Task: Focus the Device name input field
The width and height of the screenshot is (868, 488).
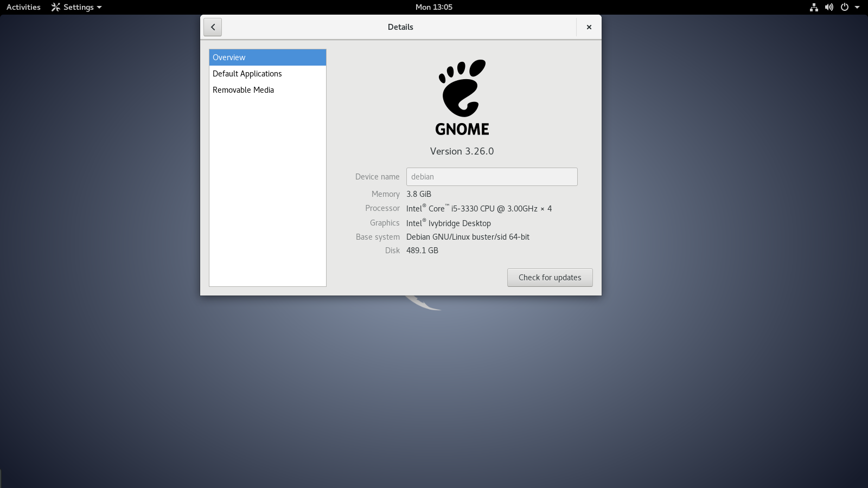Action: click(492, 177)
